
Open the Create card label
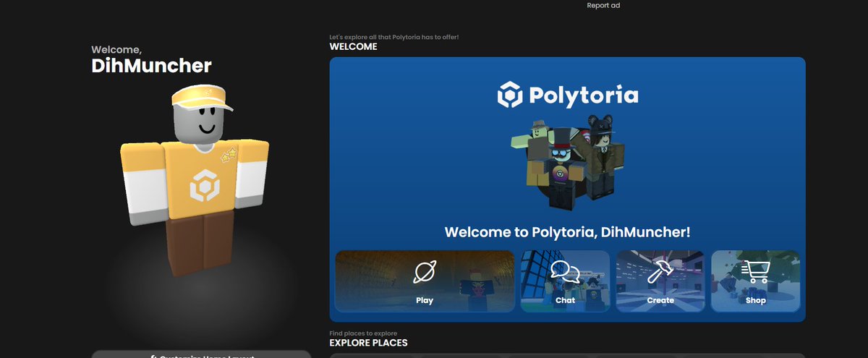click(660, 300)
